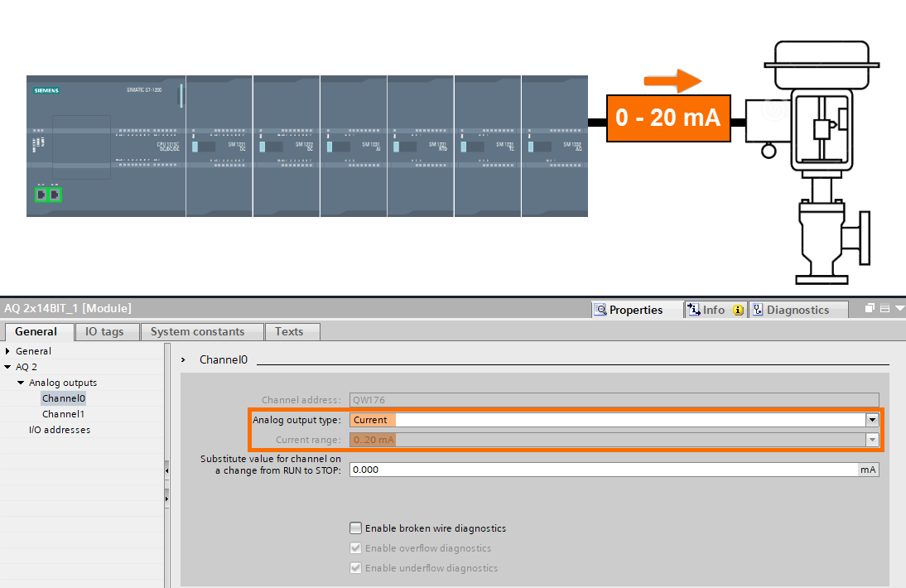
Task: Open Diagnostics using its panel icon
Action: pos(759,309)
